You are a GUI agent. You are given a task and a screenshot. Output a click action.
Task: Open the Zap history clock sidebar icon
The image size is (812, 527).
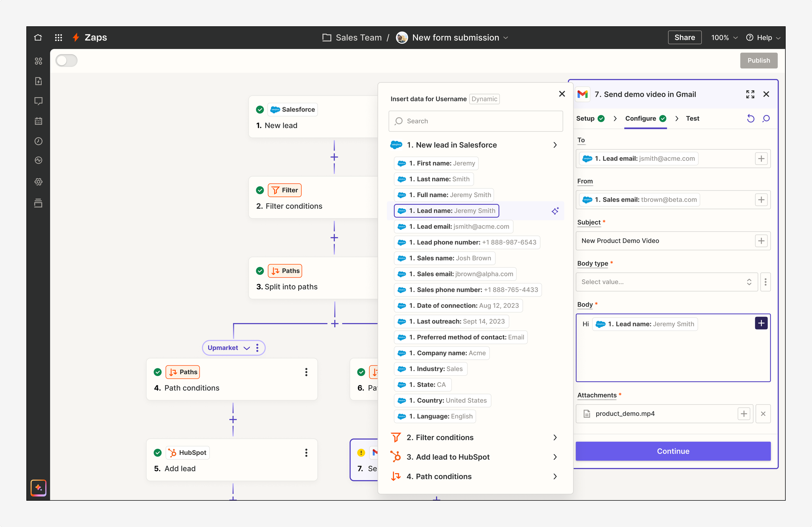coord(38,141)
